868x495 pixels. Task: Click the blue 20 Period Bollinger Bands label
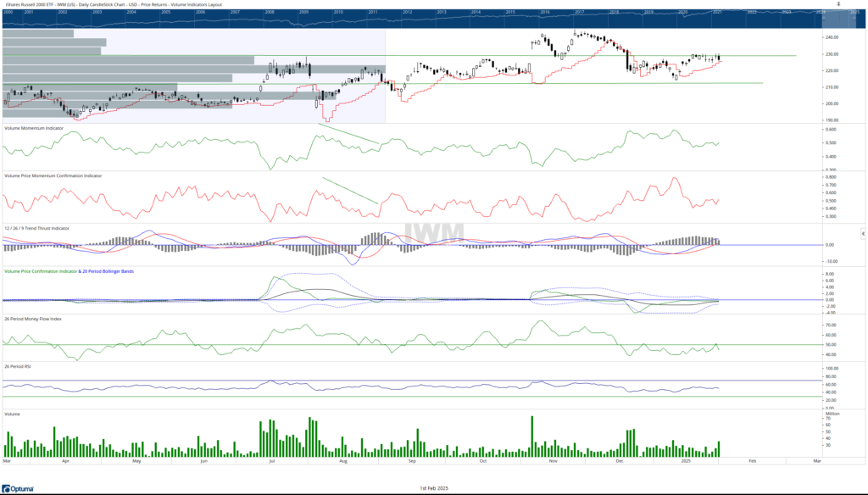(108, 271)
